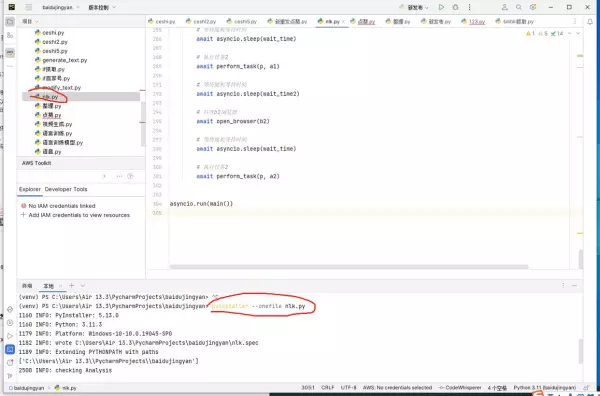The image size is (600, 396).
Task: Open the user account icon
Action: tap(505, 7)
